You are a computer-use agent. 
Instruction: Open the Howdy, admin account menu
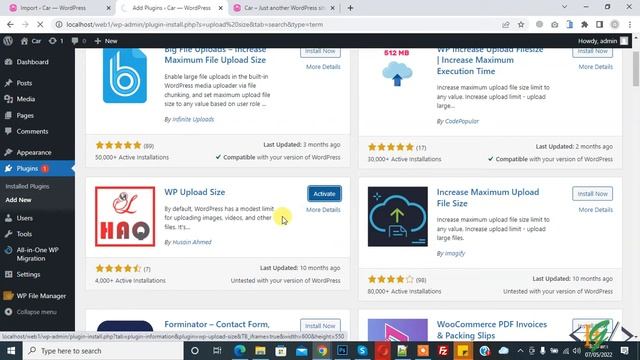click(602, 41)
